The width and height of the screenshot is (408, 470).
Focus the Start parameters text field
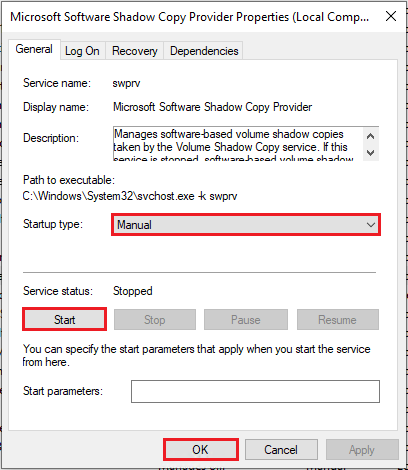(x=255, y=391)
